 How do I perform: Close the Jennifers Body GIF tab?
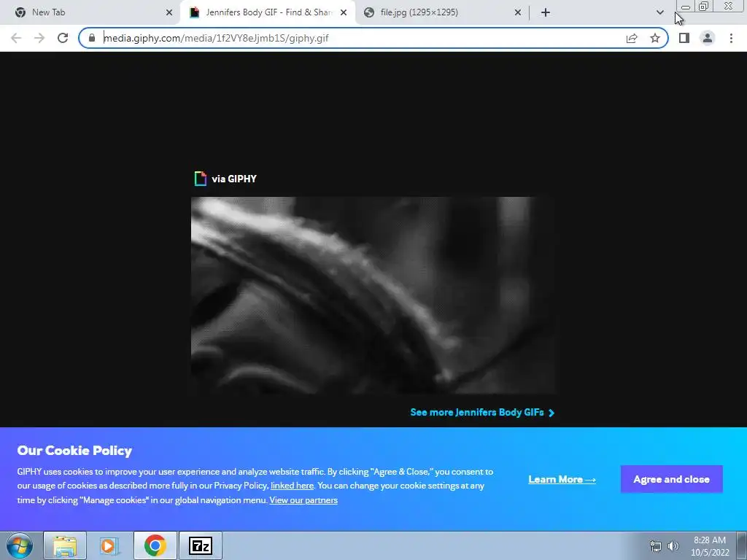[344, 12]
